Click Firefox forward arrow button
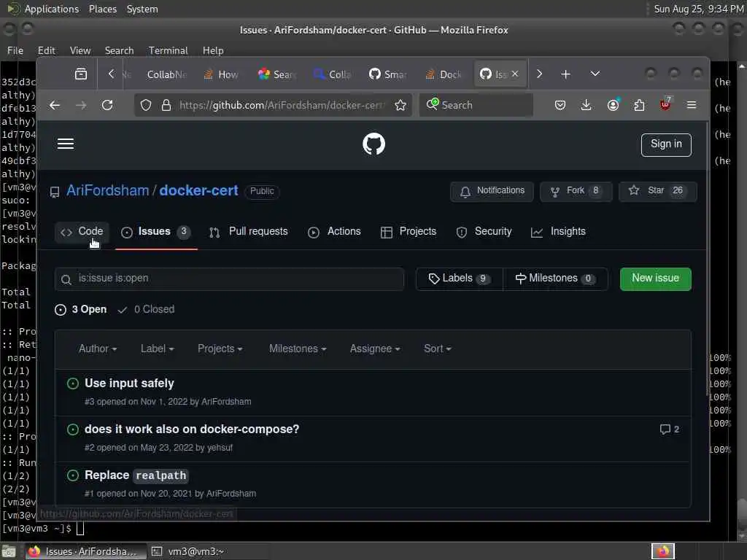This screenshot has height=560, width=747. click(x=81, y=105)
